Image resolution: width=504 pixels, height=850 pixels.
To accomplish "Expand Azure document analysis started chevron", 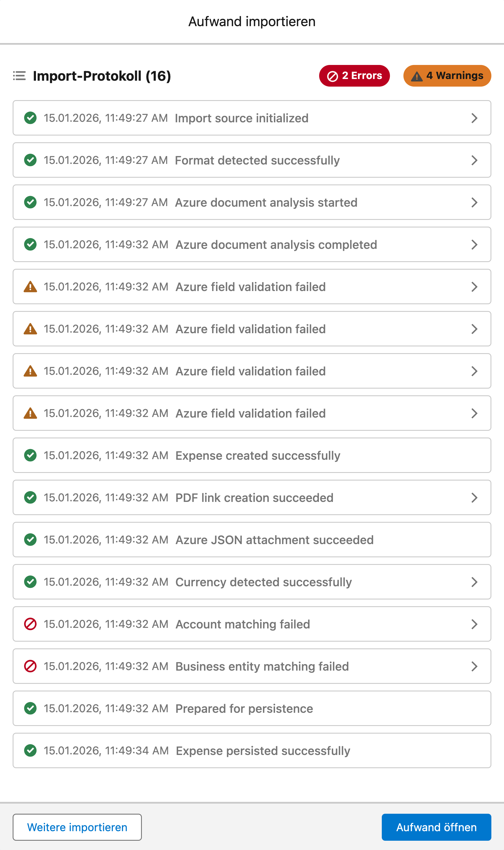I will [474, 202].
